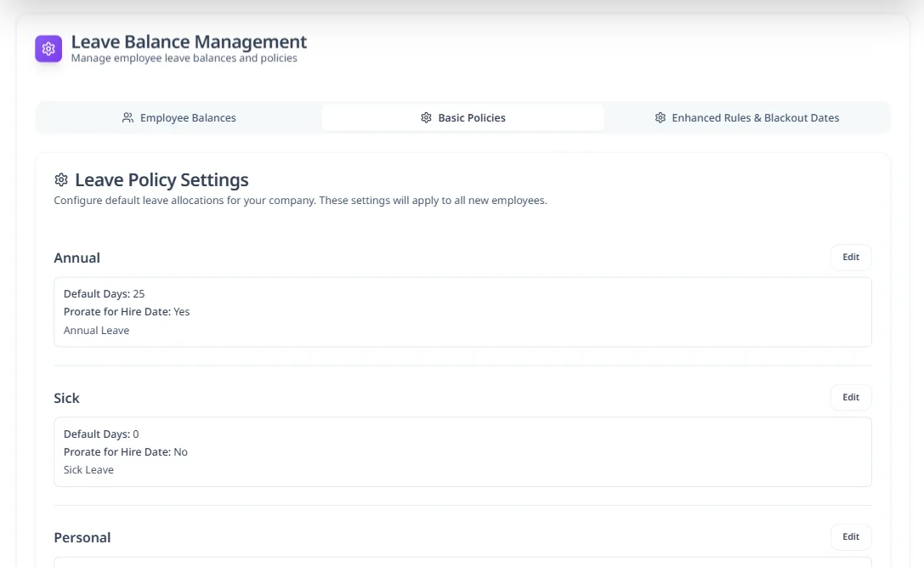Click the Personal section heading
924x567 pixels.
click(x=82, y=537)
